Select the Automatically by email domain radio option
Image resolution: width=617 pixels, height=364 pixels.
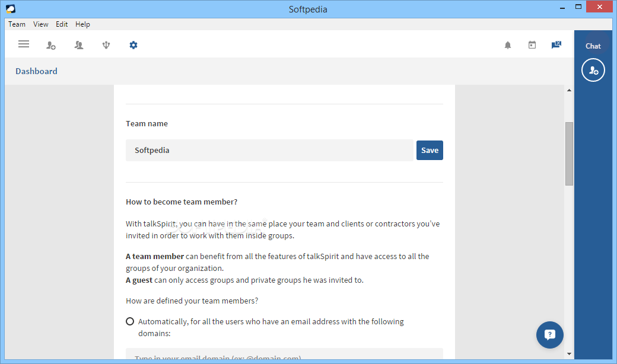[x=130, y=321]
